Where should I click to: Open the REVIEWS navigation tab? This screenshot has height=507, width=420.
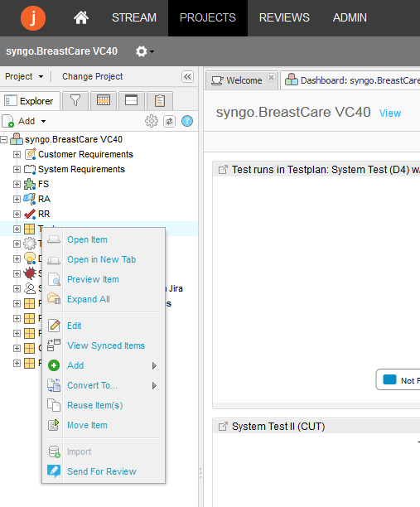[284, 17]
